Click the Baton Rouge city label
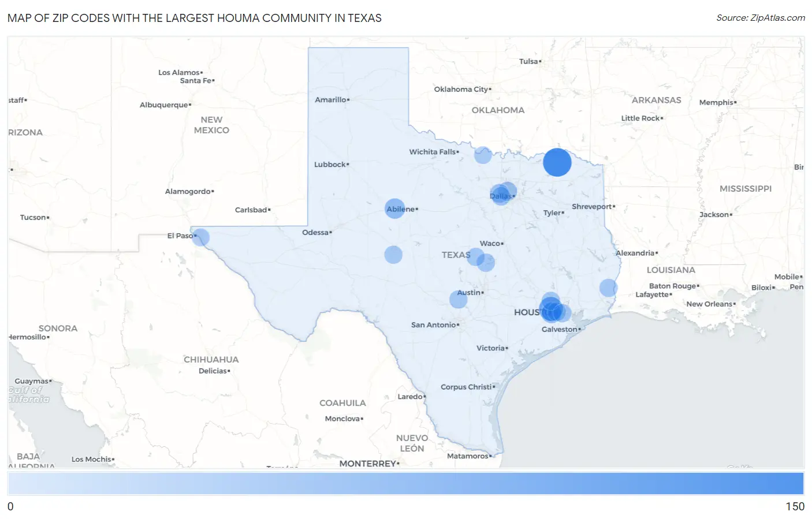812x519 pixels. (672, 286)
